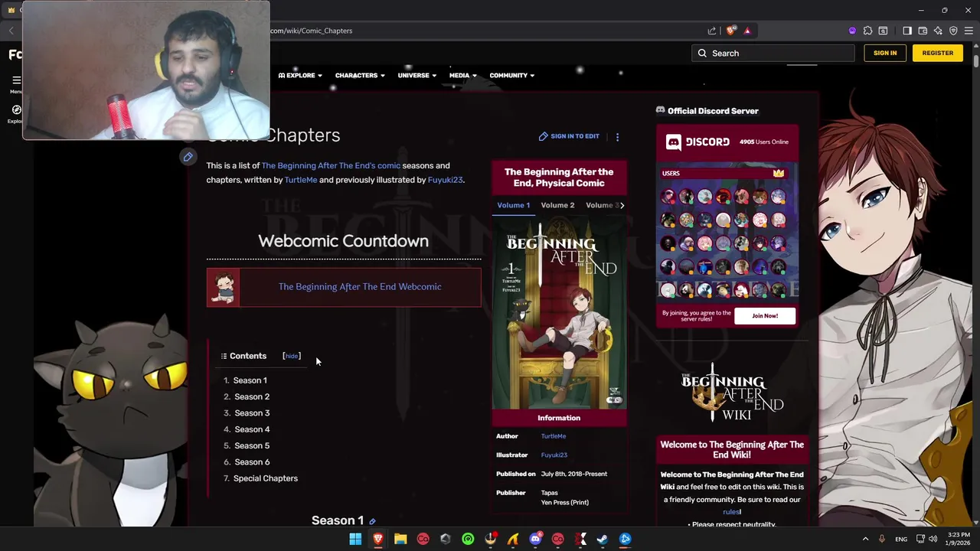Jump to Season 6 in Contents
This screenshot has height=551, width=980.
(x=252, y=462)
